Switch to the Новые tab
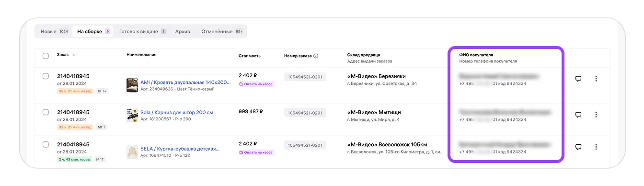The height and width of the screenshot is (186, 644). [54, 32]
